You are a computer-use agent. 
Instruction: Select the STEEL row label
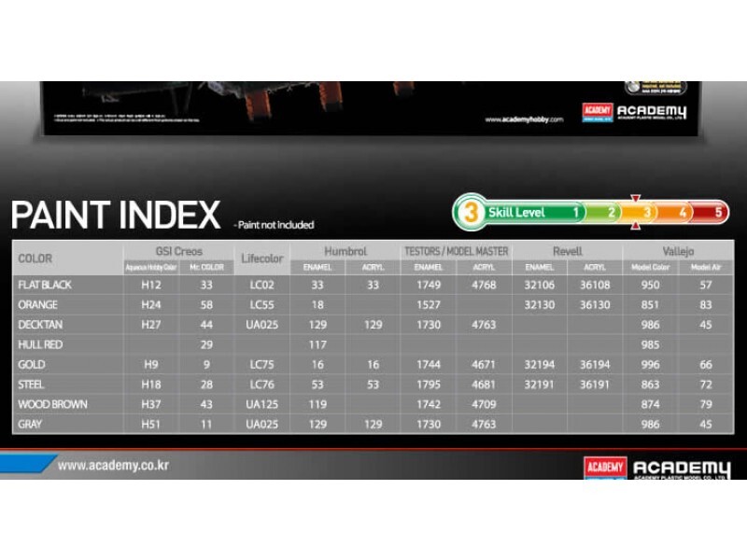(31, 385)
